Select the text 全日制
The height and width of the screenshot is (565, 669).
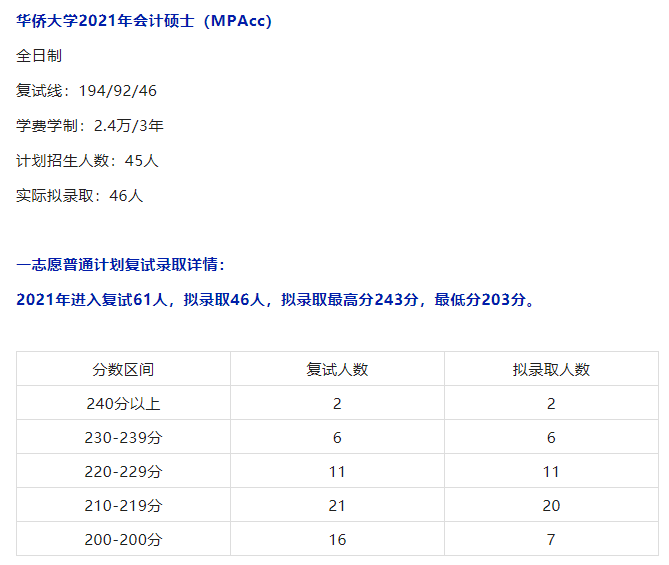39,55
